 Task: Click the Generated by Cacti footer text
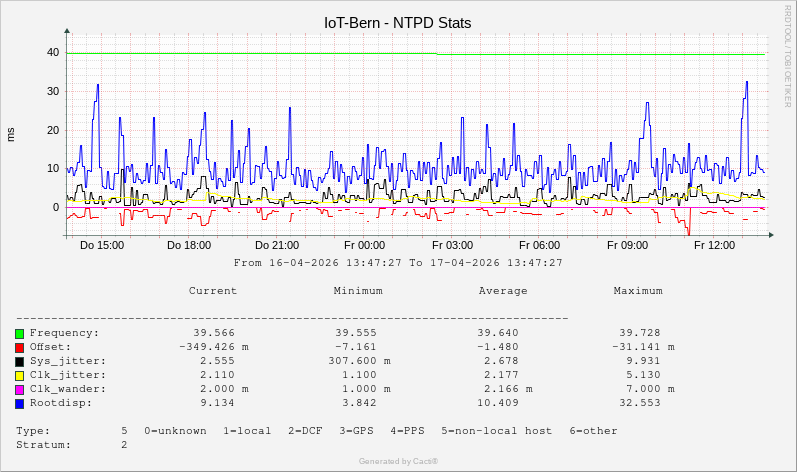[x=398, y=461]
